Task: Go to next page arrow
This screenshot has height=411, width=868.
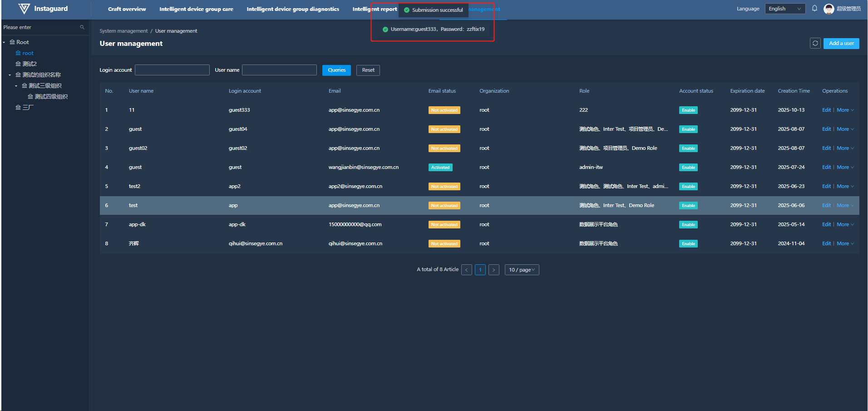Action: point(493,270)
